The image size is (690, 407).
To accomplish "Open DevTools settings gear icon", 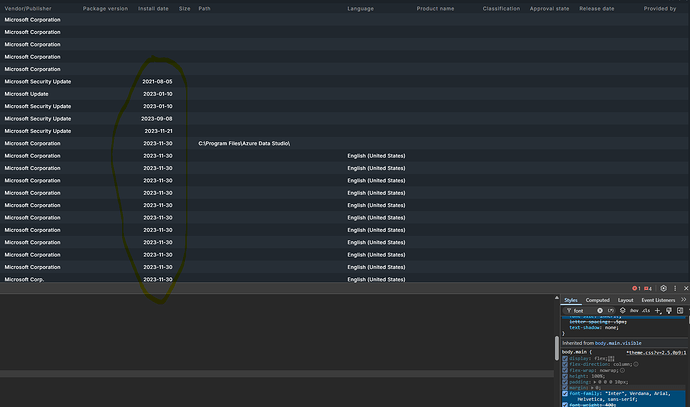I will (x=663, y=288).
